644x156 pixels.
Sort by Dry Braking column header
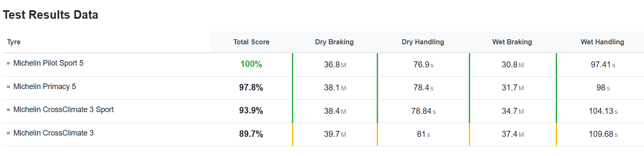pos(335,42)
